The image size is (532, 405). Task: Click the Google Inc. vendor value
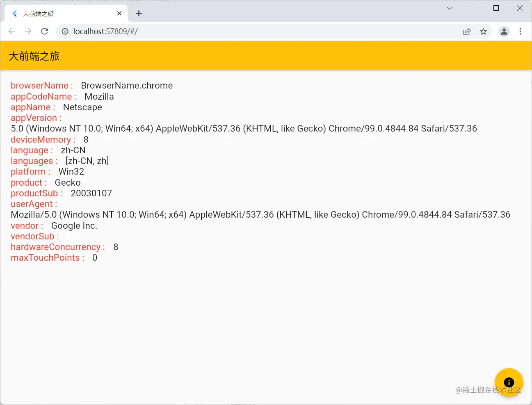click(x=74, y=225)
